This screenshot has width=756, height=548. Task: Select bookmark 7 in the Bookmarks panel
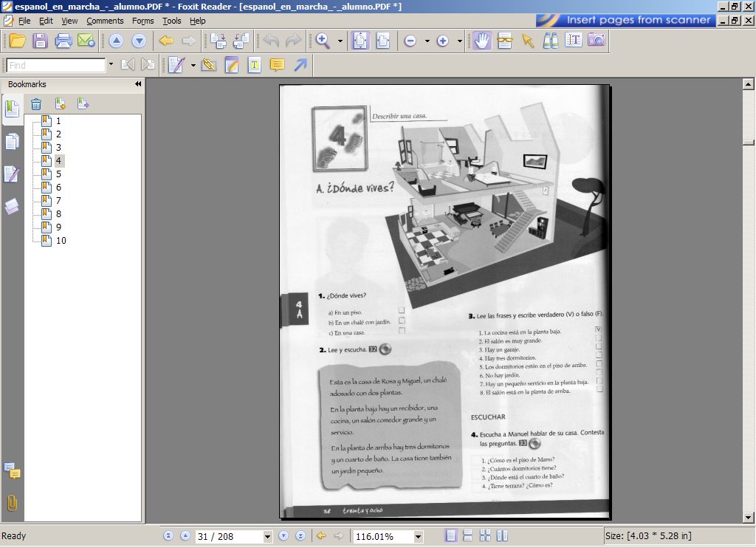58,201
